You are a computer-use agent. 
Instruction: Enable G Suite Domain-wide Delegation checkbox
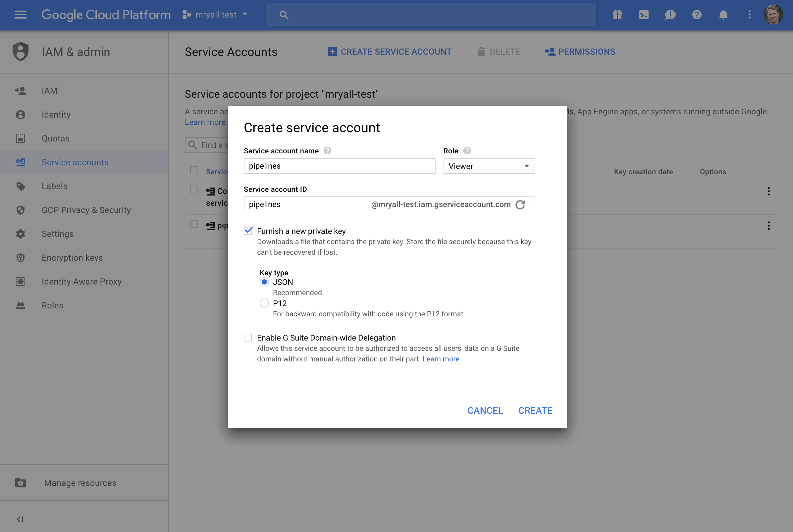coord(248,338)
